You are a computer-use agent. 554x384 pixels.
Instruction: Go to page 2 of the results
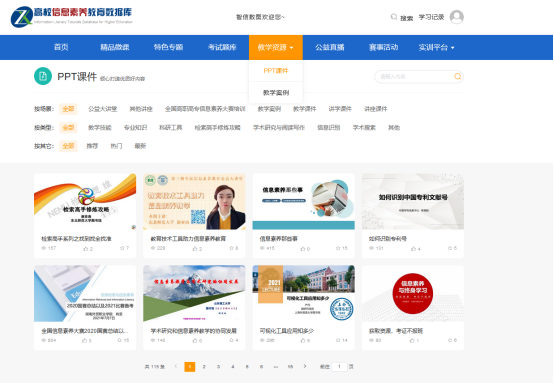point(204,367)
